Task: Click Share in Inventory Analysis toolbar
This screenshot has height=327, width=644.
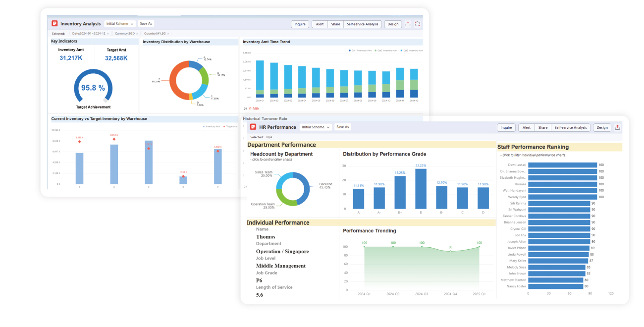Action: (335, 24)
